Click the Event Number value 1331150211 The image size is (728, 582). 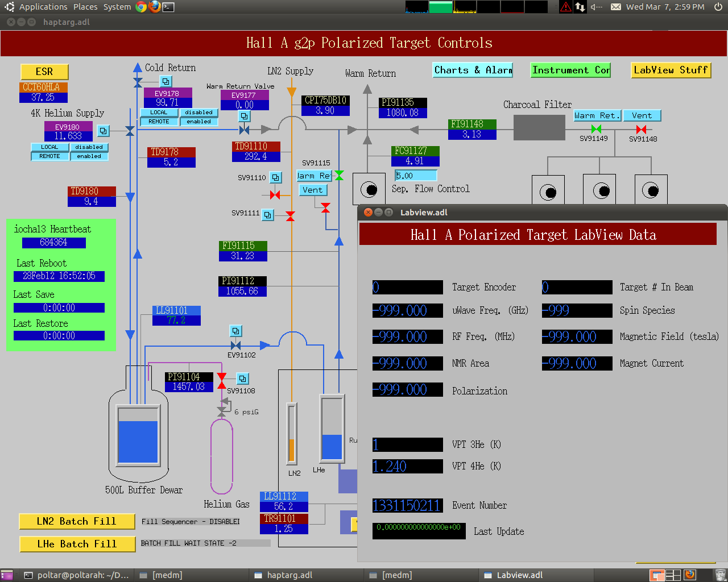[407, 505]
